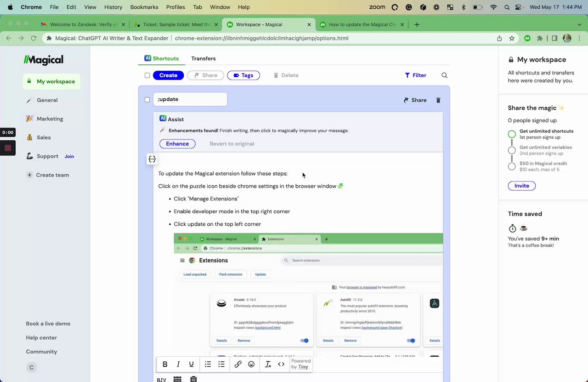588x382 pixels.
Task: Reload the page
Action: tap(34, 38)
